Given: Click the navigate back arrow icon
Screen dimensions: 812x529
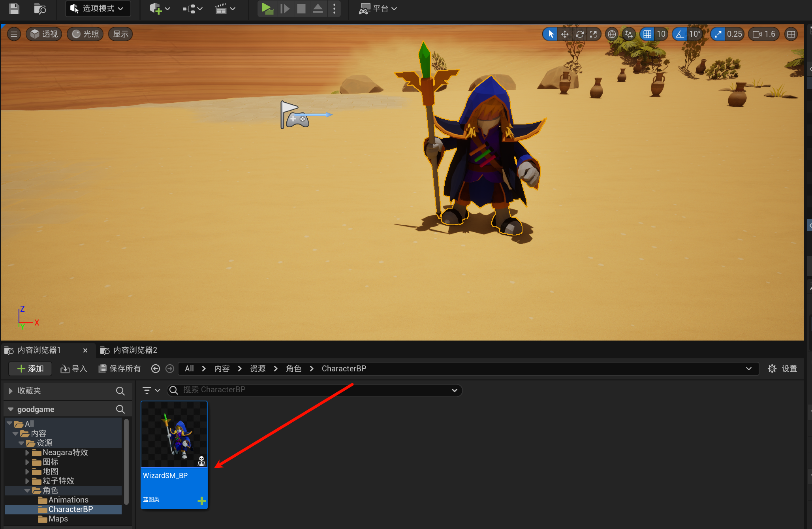Looking at the screenshot, I should tap(156, 369).
